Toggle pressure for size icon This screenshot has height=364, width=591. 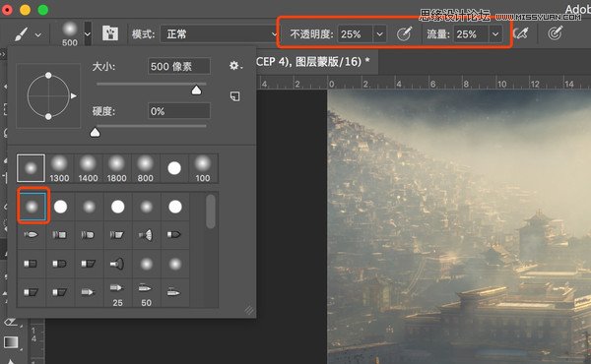click(556, 33)
